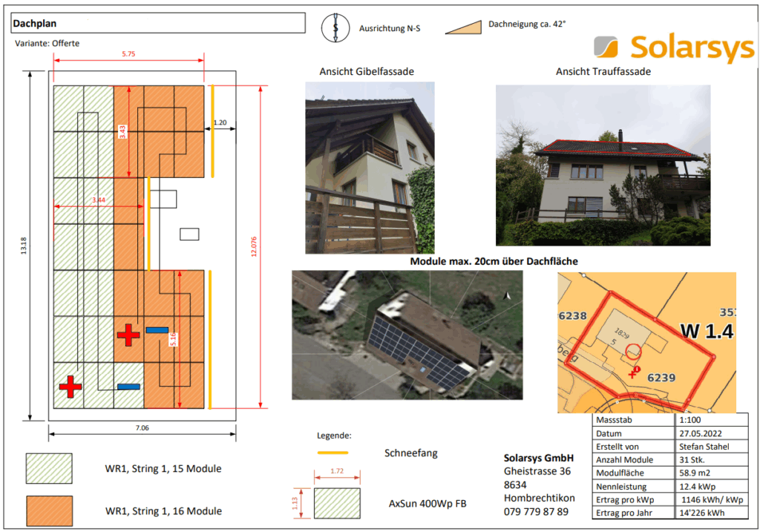Select the 'Ansicht Trauffassade' heading

tap(603, 72)
